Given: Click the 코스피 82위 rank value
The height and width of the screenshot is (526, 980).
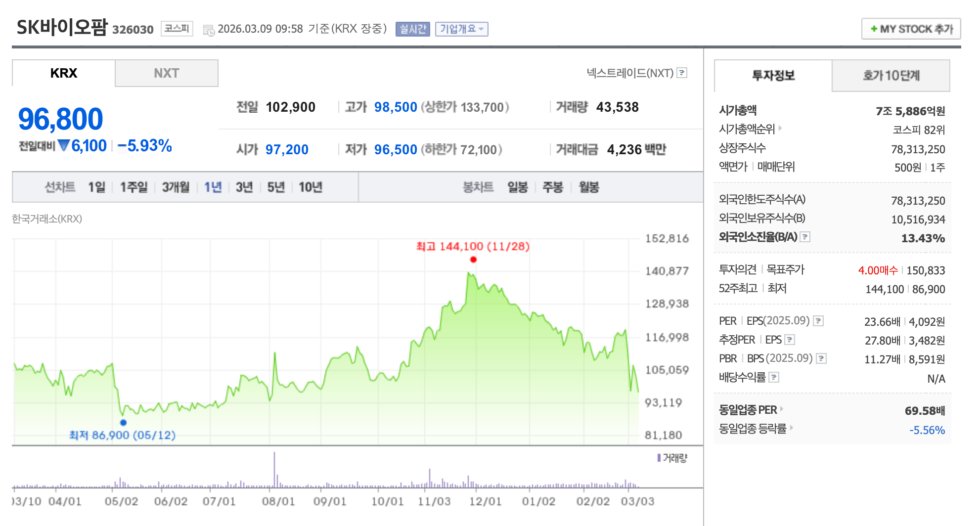Looking at the screenshot, I should (919, 130).
